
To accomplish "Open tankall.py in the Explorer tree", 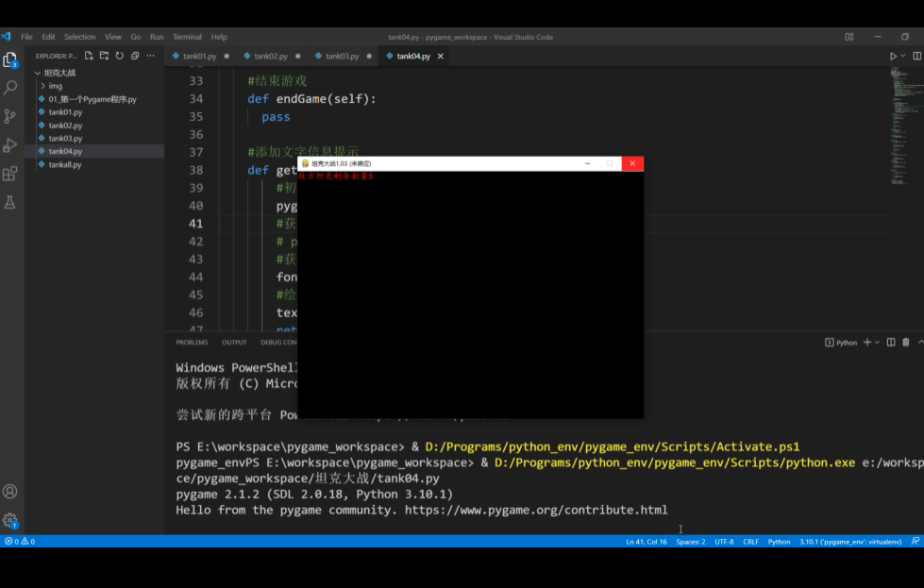I will 65,164.
